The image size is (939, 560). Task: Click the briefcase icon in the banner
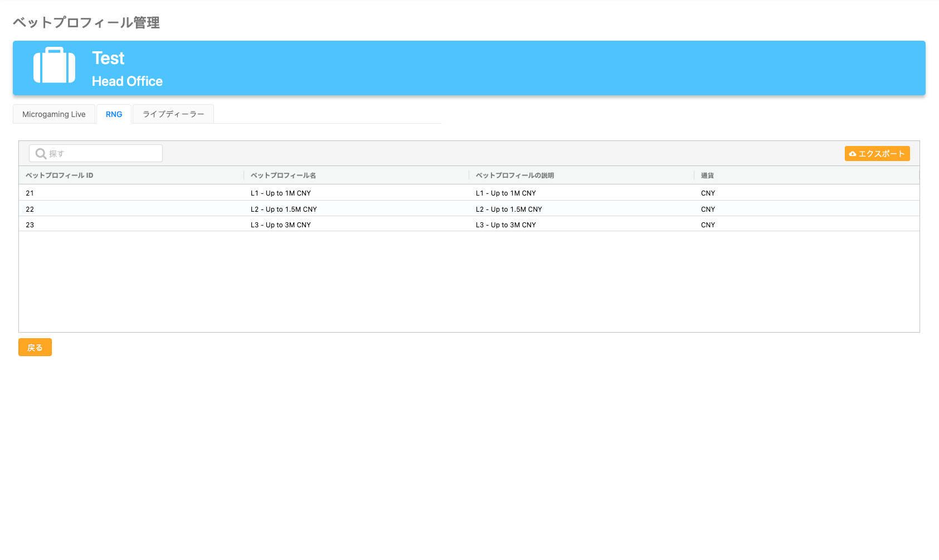point(54,66)
